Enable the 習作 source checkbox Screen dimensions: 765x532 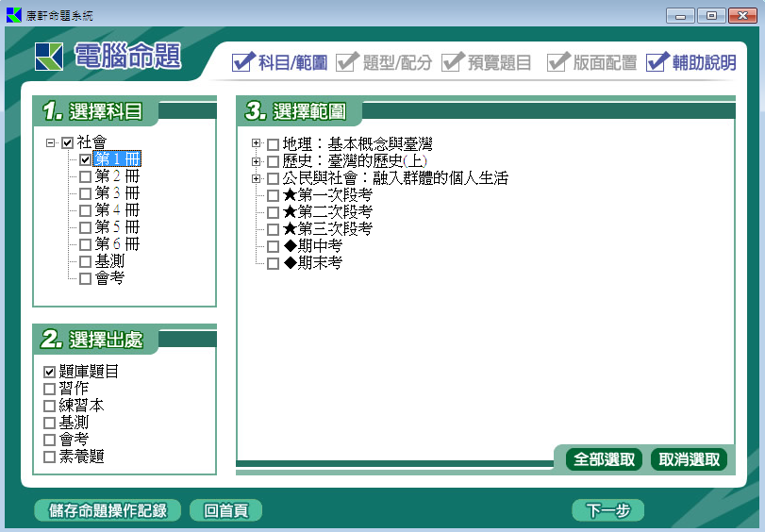coord(50,389)
